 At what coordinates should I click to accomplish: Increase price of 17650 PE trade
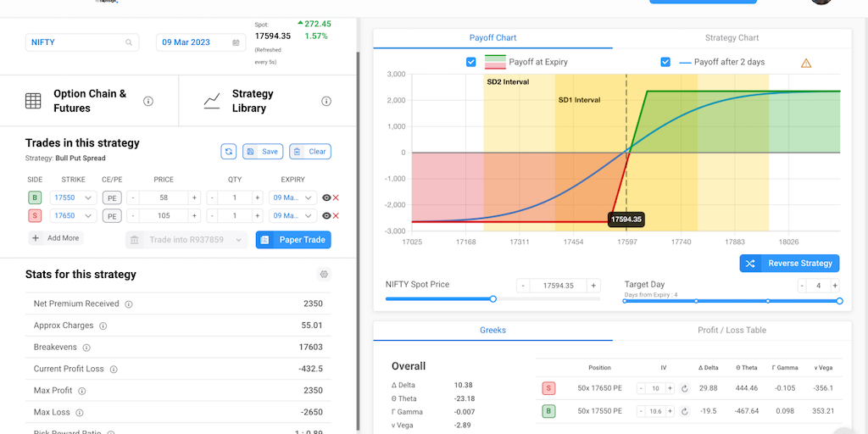194,216
